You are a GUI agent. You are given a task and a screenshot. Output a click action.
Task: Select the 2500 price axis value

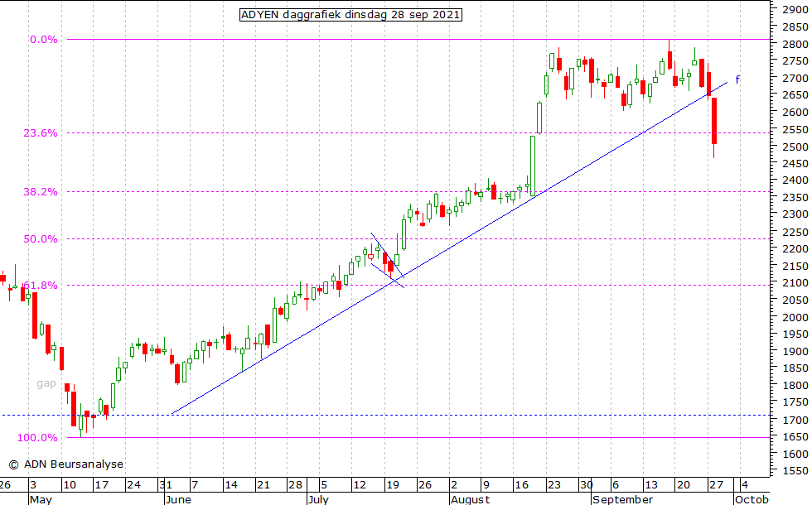795,147
